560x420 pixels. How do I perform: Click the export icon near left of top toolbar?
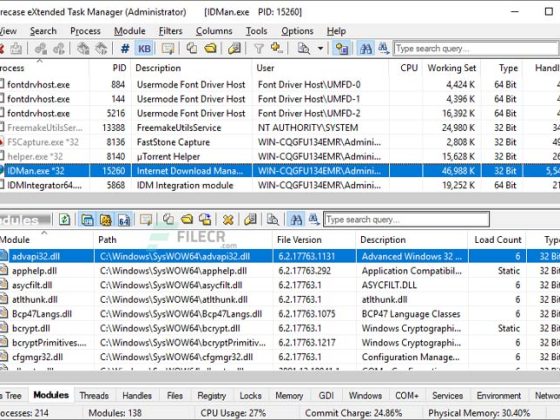(x=16, y=48)
